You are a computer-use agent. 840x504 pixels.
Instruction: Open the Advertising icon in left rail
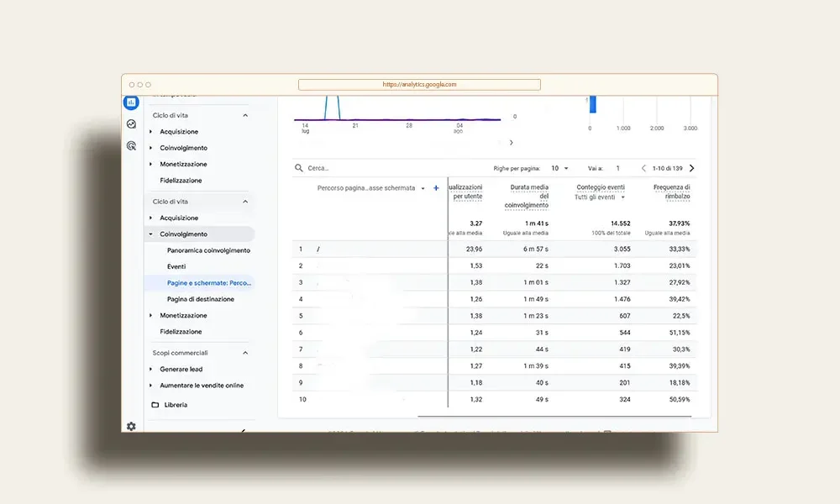[131, 145]
